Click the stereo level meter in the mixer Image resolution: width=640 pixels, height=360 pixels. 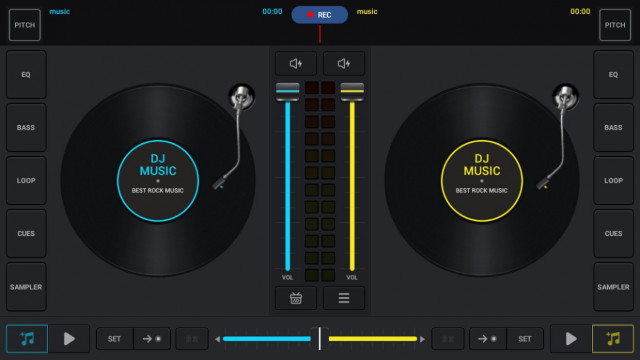320,181
